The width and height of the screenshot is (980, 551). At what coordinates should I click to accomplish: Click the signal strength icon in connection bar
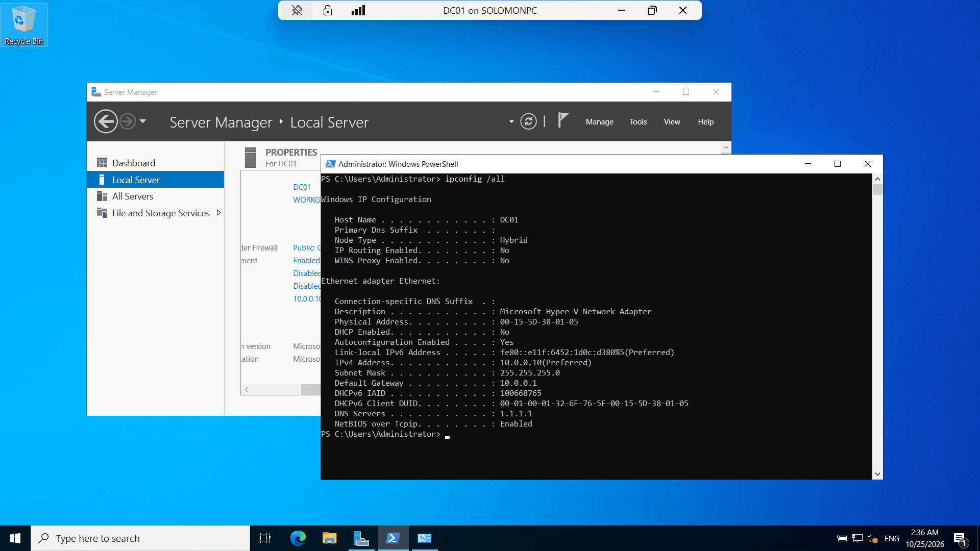coord(358,10)
